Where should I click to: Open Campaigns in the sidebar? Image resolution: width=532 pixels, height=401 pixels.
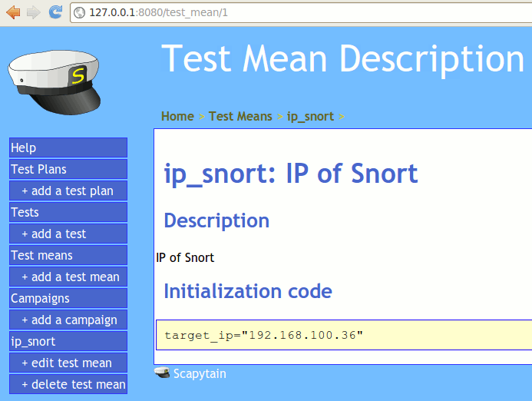(68, 298)
